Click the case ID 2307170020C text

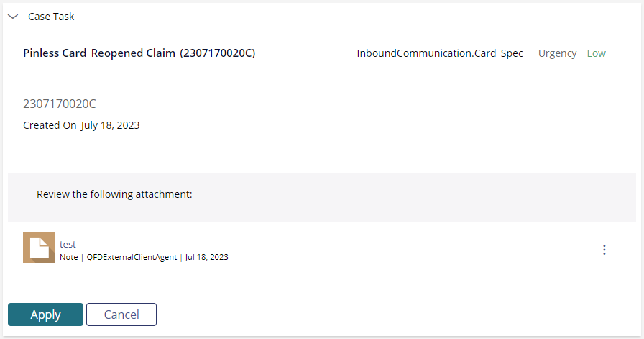click(x=60, y=104)
